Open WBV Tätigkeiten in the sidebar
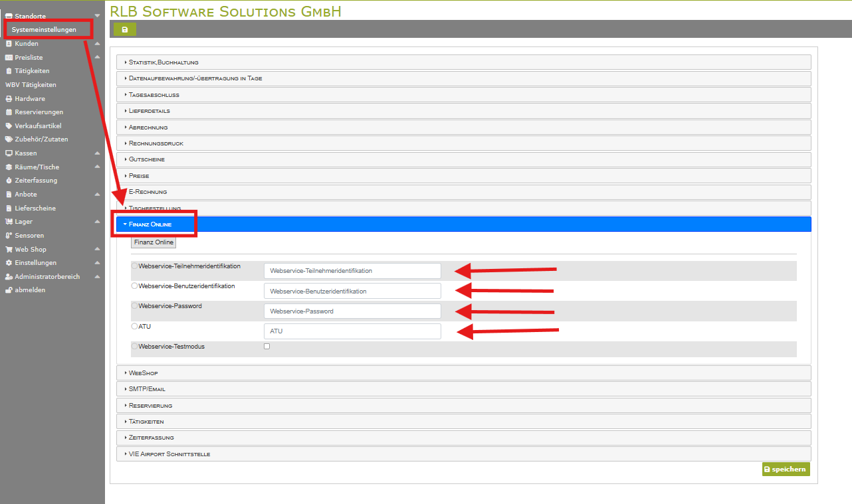 31,85
